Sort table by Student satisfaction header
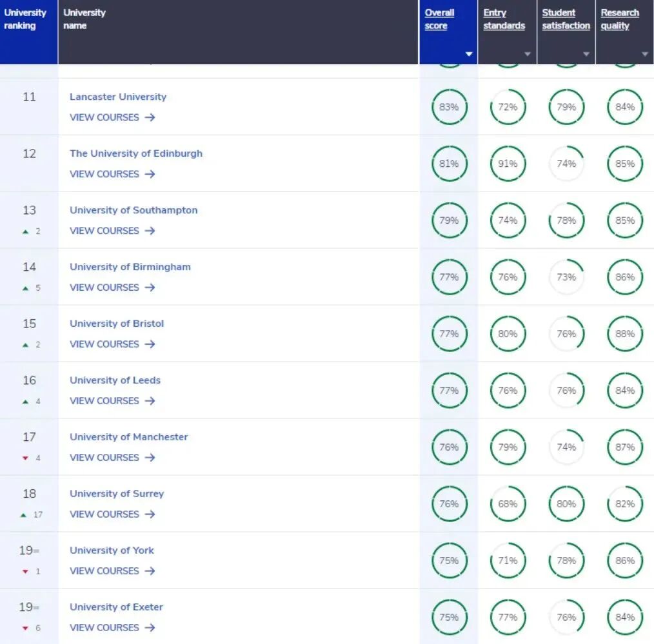Viewport: 654px width, 644px height. pyautogui.click(x=566, y=19)
